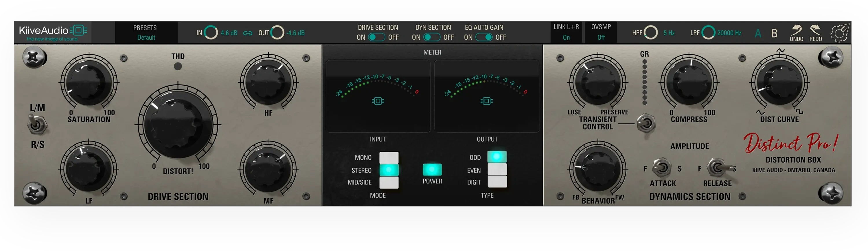Open the Presets dropdown

(146, 32)
